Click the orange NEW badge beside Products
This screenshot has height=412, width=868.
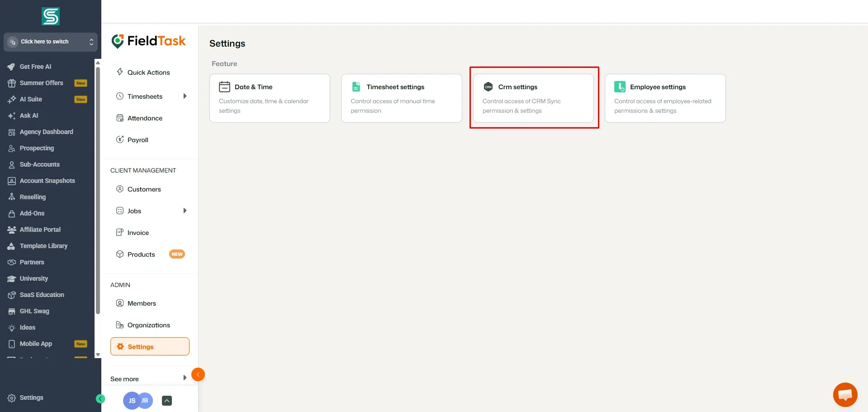pyautogui.click(x=177, y=254)
